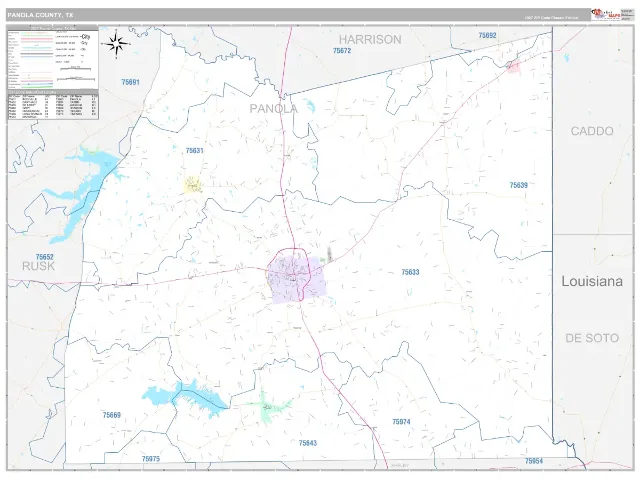Viewport: 640px width, 480px height.
Task: Click ZIP code label 75631
Action: (x=194, y=151)
